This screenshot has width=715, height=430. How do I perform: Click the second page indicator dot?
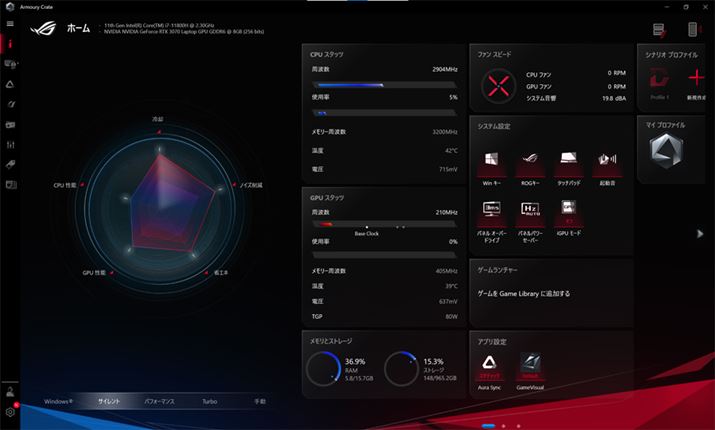pos(504,425)
